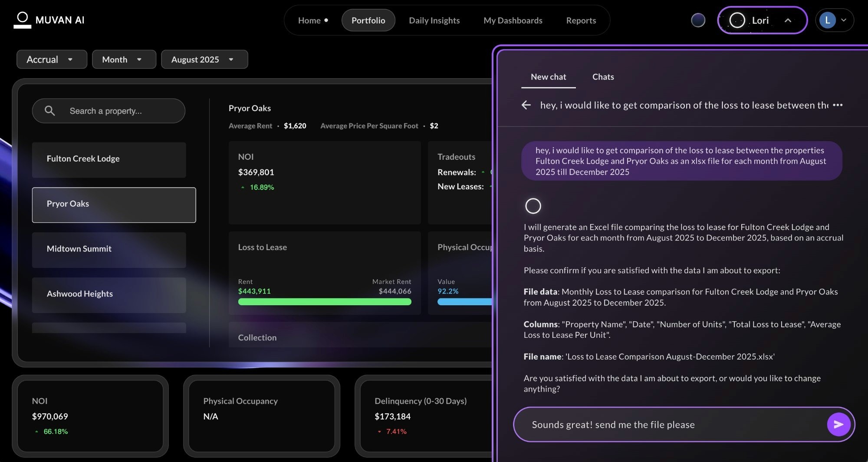Click the 7.41% delinquency change
Viewport: 868px width, 462px height.
click(396, 431)
